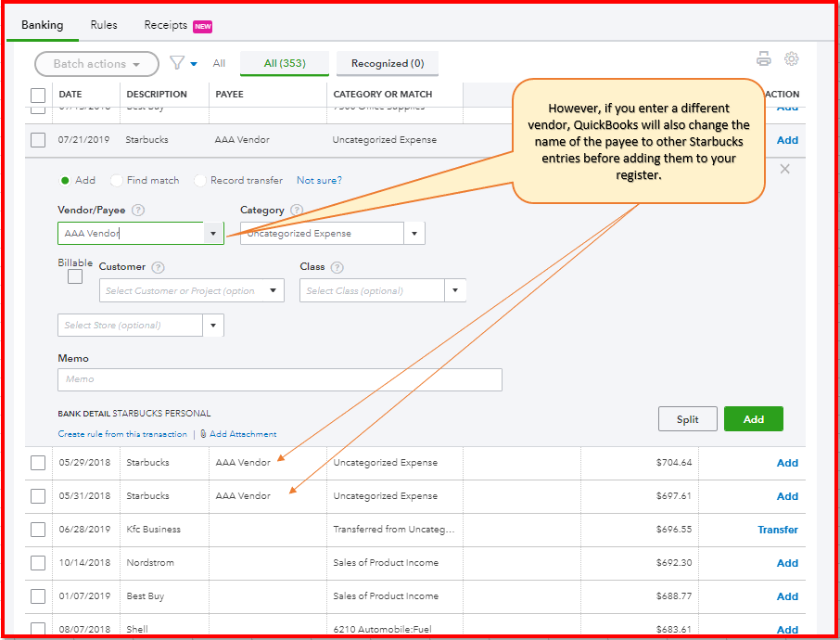This screenshot has height=640, width=840.
Task: Click the DATE column header
Action: pos(70,95)
